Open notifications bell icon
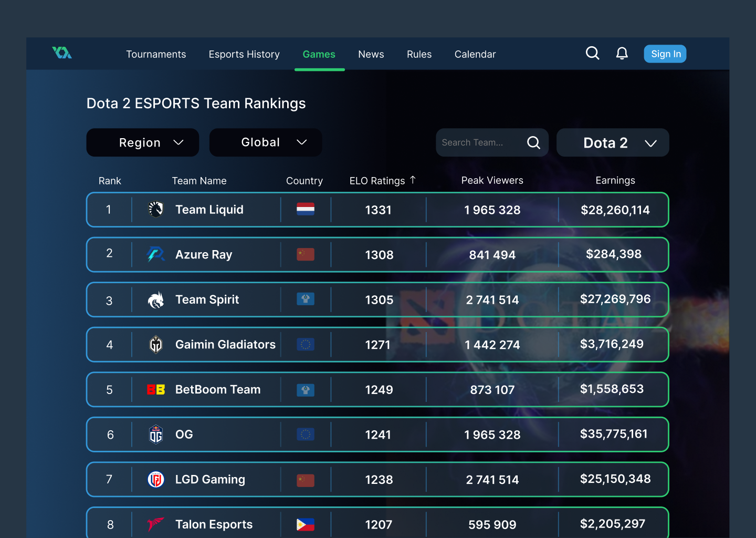 pos(622,53)
